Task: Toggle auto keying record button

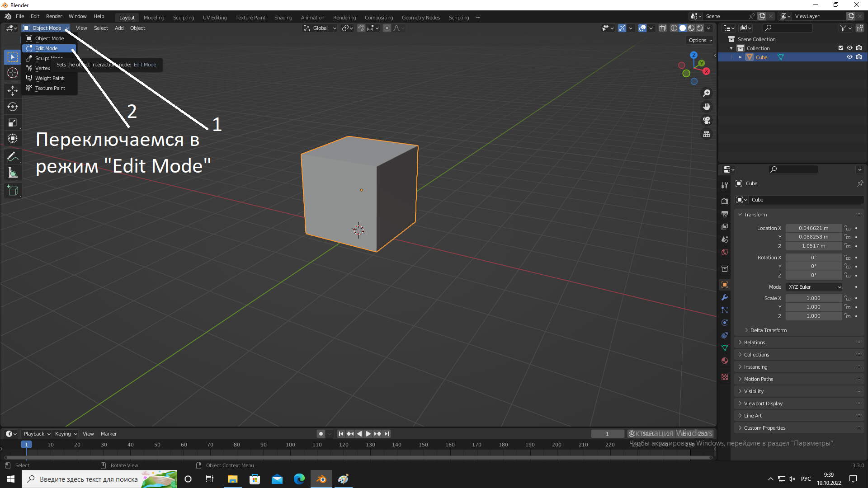Action: [x=321, y=434]
